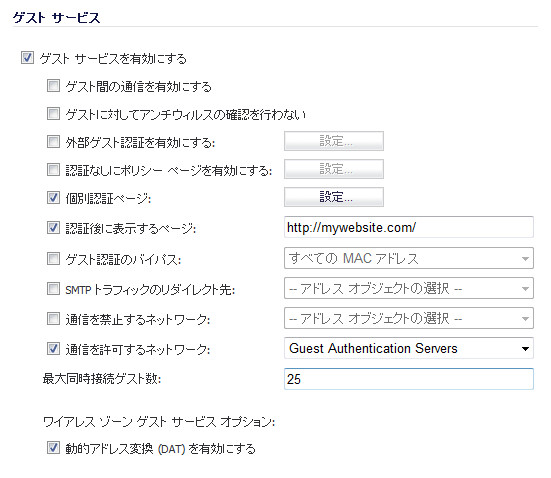Uncheck ゲスト サービスを有効にする checkbox
This screenshot has height=478, width=551.
click(x=27, y=58)
